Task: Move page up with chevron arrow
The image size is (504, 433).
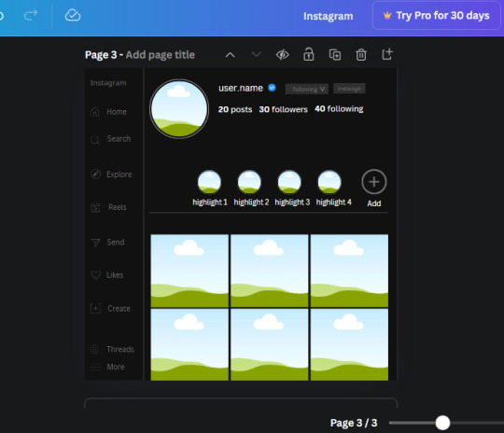Action: (x=231, y=55)
